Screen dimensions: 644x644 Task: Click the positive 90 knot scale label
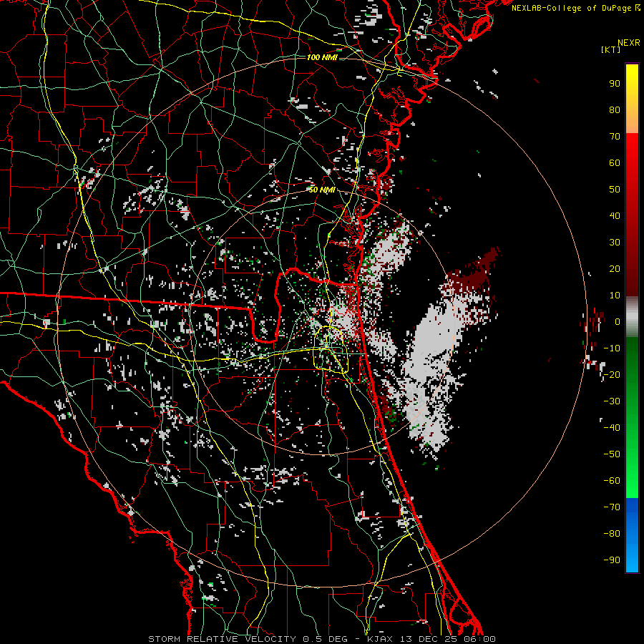[x=615, y=84]
